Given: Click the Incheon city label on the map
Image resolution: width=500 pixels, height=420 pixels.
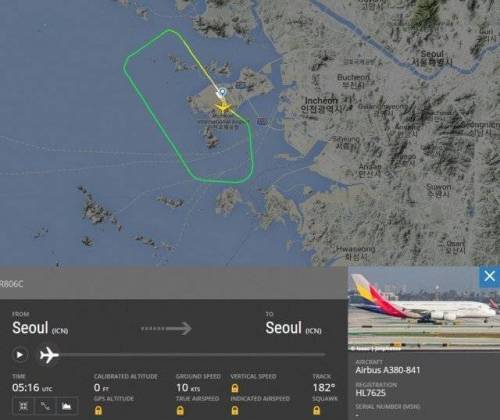Looking at the screenshot, I should coord(321,100).
